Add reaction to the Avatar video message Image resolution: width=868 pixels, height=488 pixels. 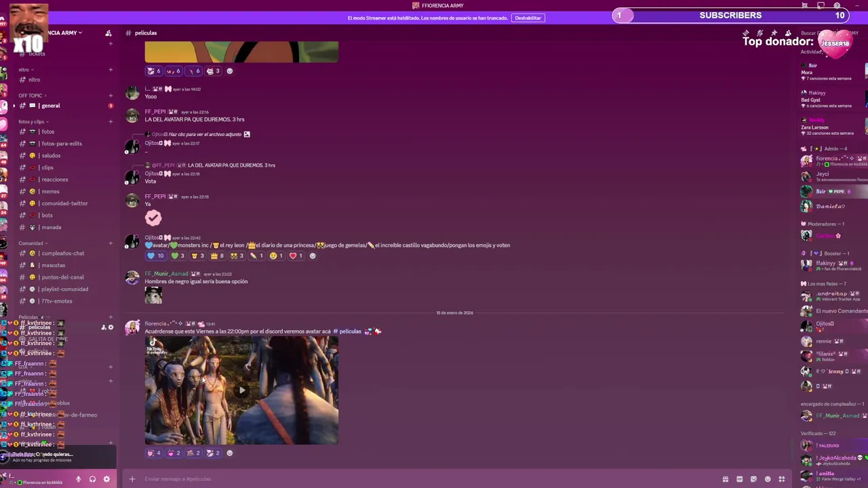(x=229, y=453)
